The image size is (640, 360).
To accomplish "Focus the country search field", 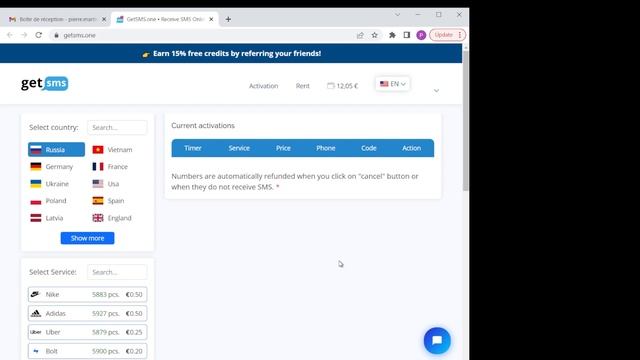I will click(117, 127).
